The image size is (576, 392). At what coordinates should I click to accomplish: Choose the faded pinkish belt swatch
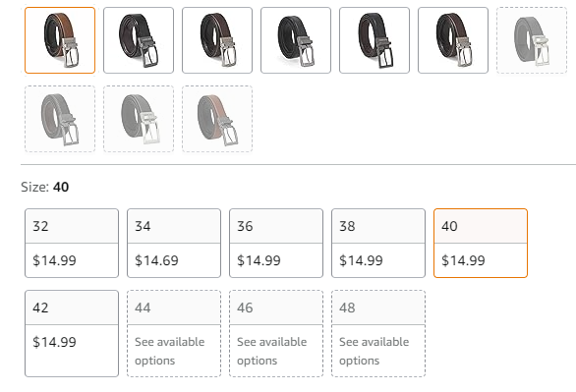click(217, 119)
